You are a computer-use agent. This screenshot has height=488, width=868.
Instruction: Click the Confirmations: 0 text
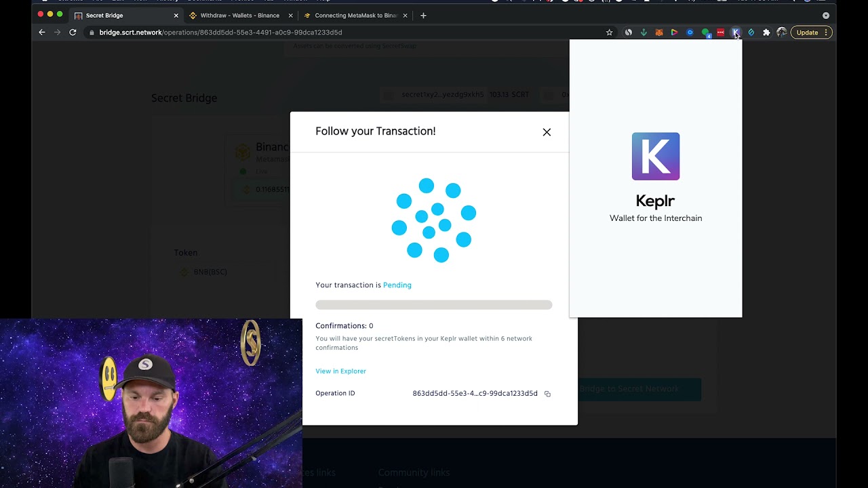pos(344,326)
